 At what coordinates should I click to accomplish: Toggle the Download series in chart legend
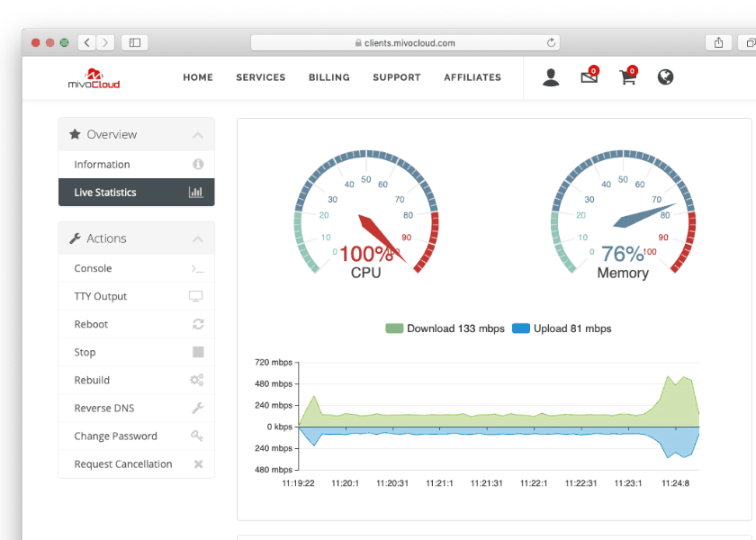point(445,328)
